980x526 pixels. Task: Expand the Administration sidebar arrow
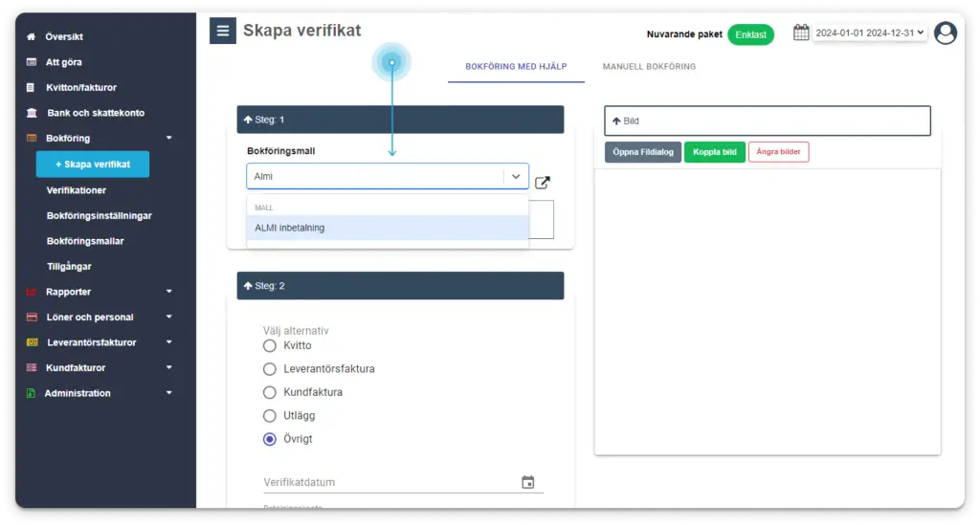pos(168,393)
